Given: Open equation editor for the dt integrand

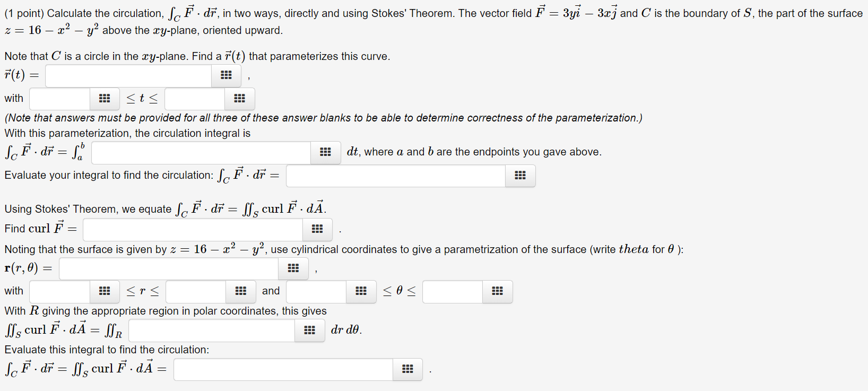Looking at the screenshot, I should click(x=325, y=152).
